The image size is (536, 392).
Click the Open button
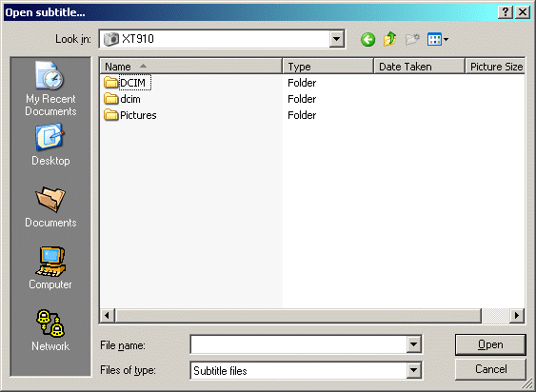(x=490, y=344)
